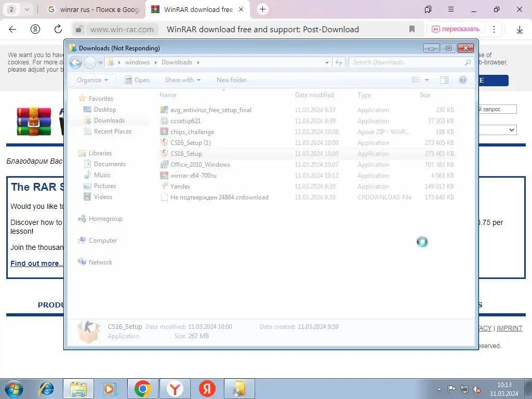Sort files by Name column
532x399 pixels.
168,95
